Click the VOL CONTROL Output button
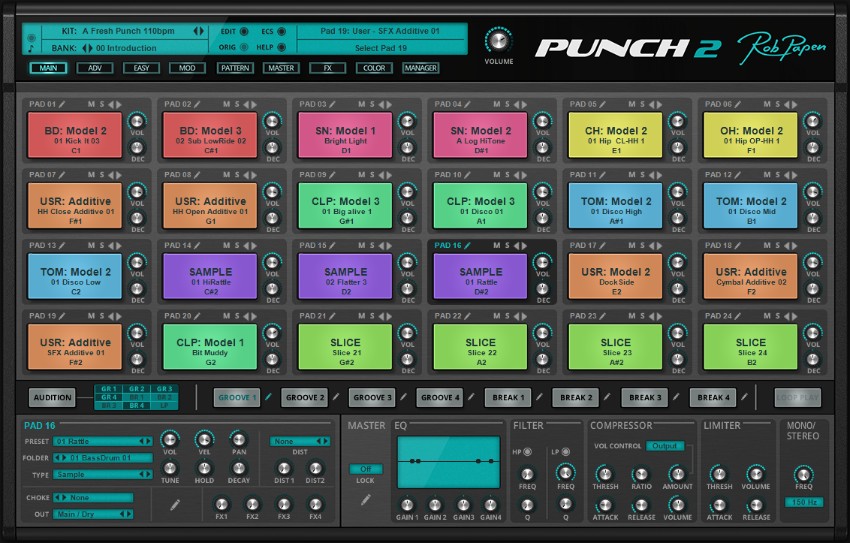 coord(665,446)
